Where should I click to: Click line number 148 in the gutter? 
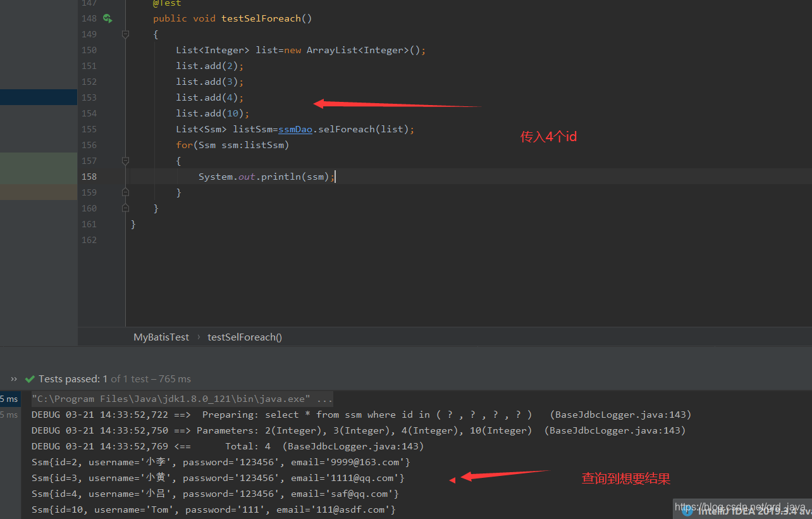(89, 18)
